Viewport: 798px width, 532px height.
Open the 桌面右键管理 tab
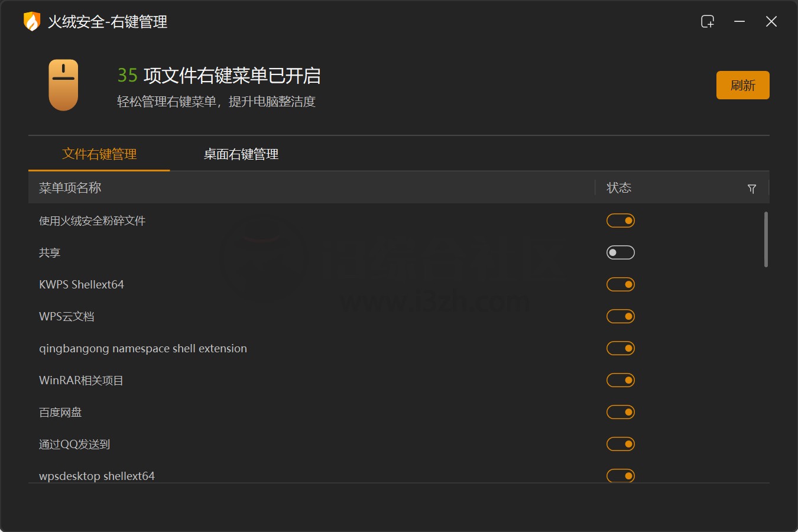click(241, 154)
